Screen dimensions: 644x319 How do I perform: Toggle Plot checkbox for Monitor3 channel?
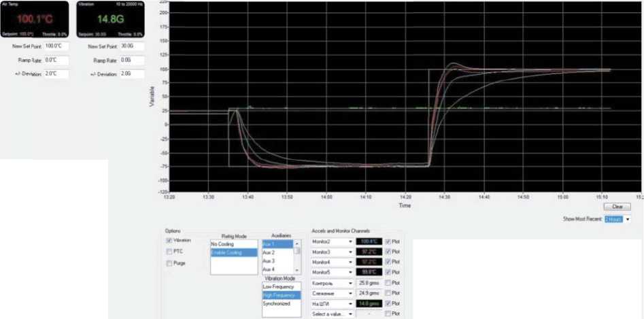click(x=389, y=252)
